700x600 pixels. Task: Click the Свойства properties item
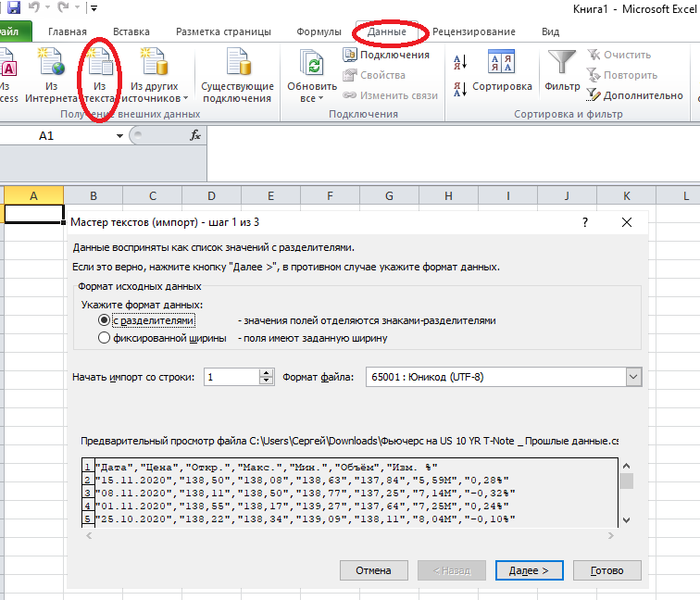(x=374, y=75)
